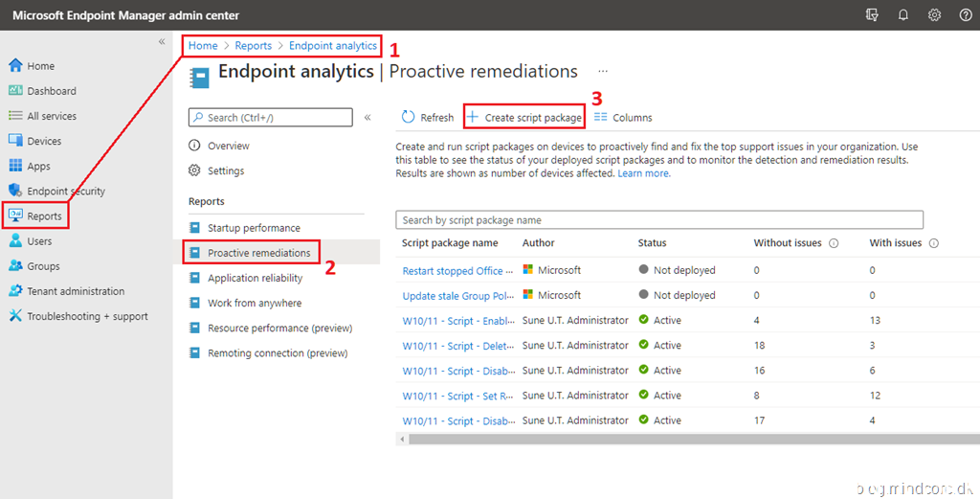980x499 pixels.
Task: Collapse the left navigation sidebar
Action: (162, 42)
